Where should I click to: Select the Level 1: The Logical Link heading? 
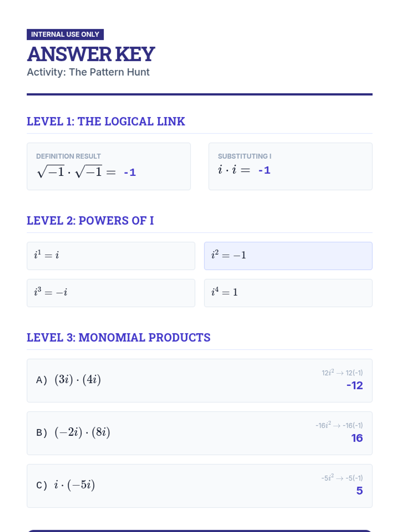point(106,122)
